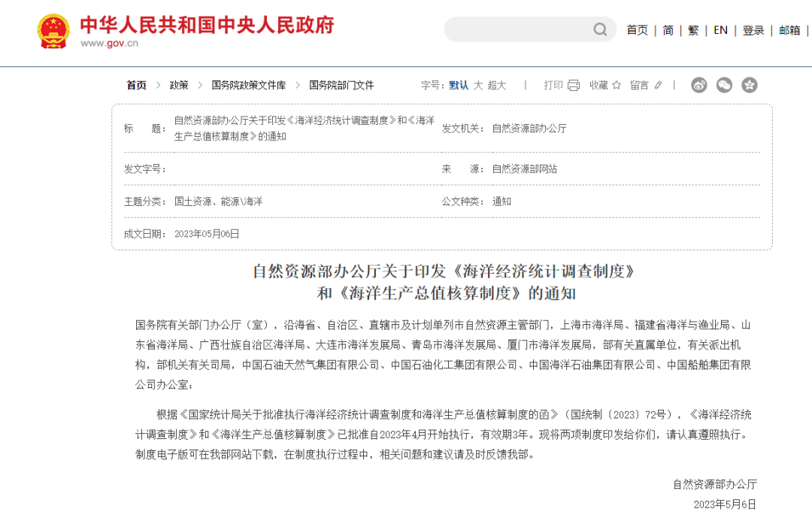The height and width of the screenshot is (518, 812).
Task: Share to QQ Zone star icon
Action: point(749,85)
